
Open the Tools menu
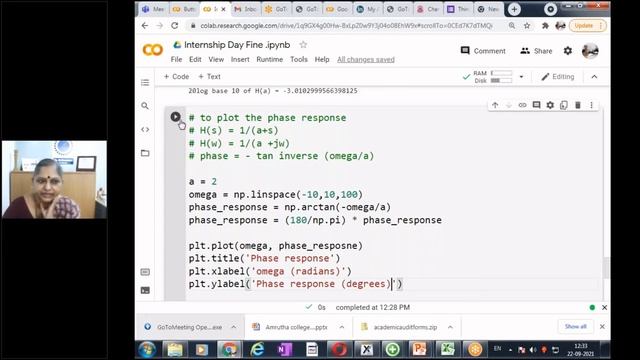pos(299,60)
